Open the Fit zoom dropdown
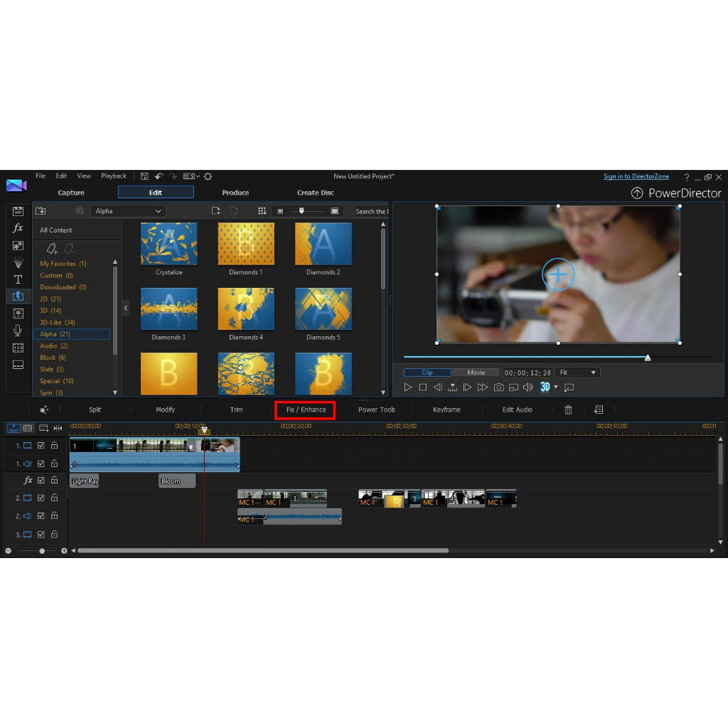The height and width of the screenshot is (728, 728). [577, 373]
